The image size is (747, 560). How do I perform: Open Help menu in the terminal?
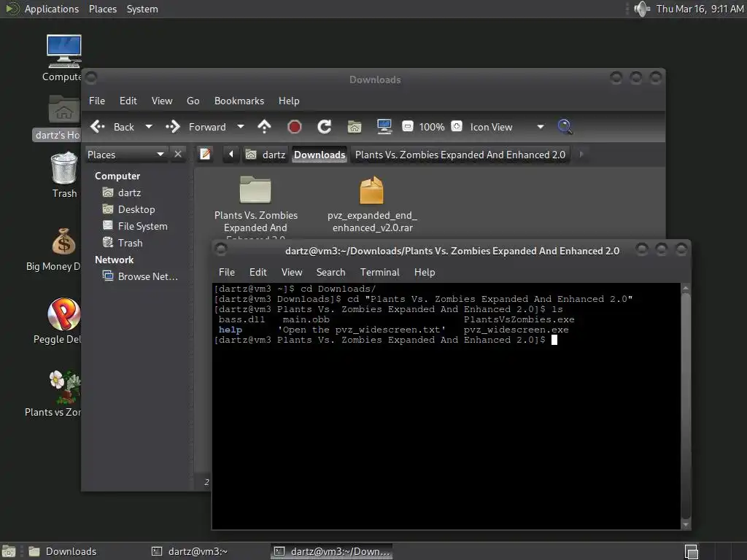[425, 273]
